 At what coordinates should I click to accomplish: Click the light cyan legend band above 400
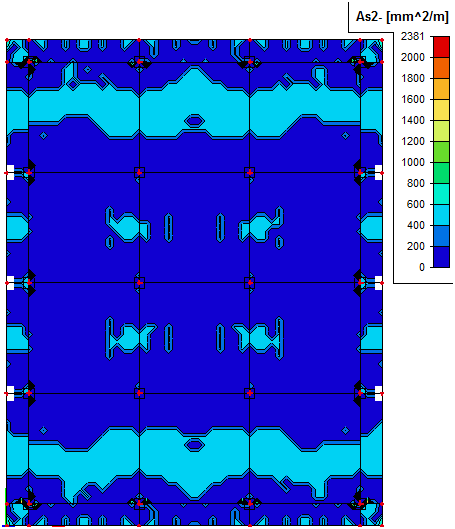point(441,215)
